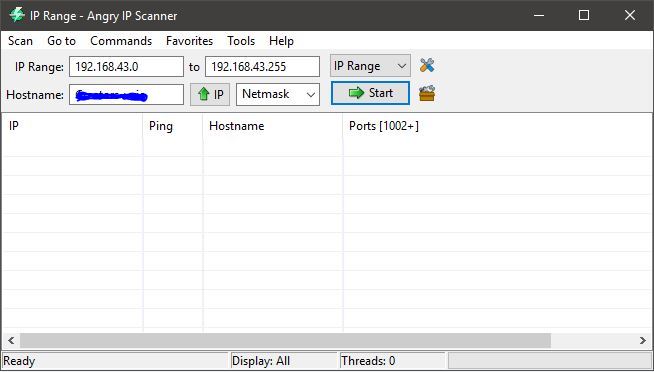Open the Commands menu

[x=121, y=41]
